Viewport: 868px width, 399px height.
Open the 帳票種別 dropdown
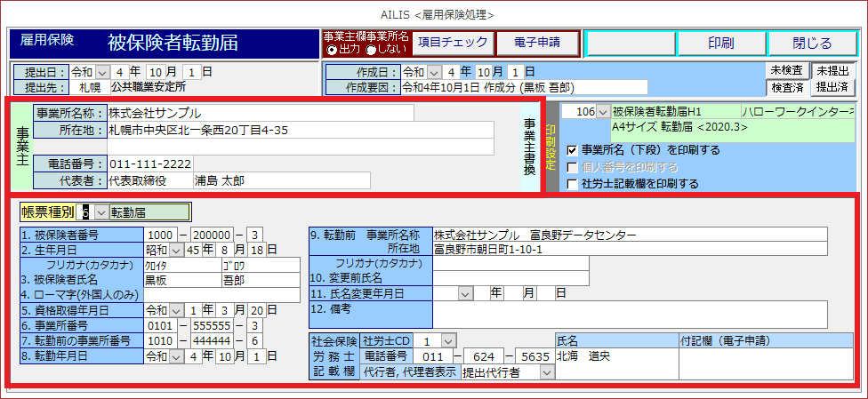point(100,212)
